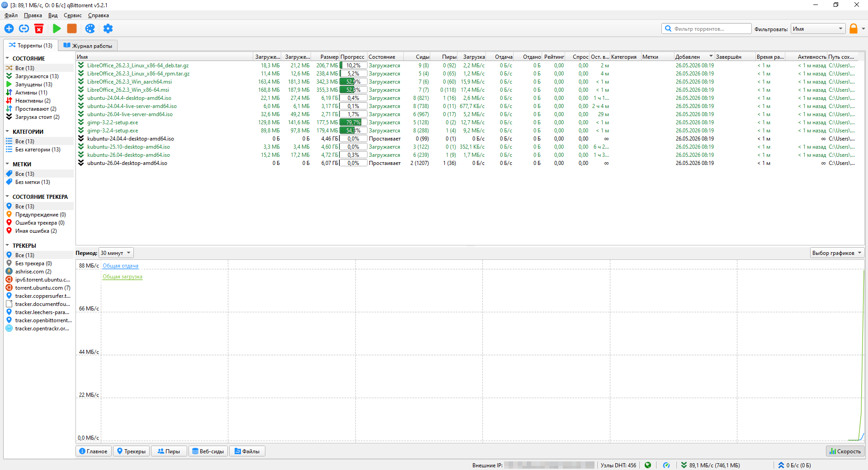Click progress bar of gimp-3.2.4-setup.exe
The width and height of the screenshot is (868, 470).
coord(353,131)
